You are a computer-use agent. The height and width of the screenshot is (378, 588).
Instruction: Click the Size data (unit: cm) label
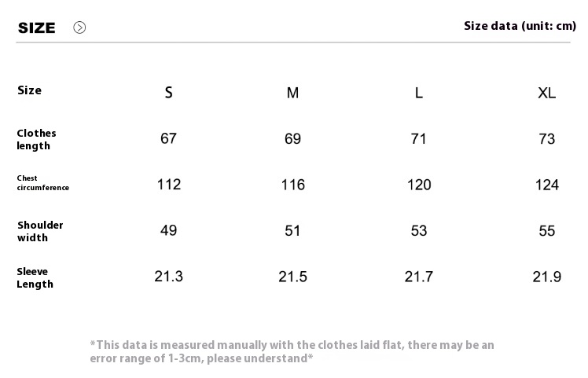pos(520,26)
